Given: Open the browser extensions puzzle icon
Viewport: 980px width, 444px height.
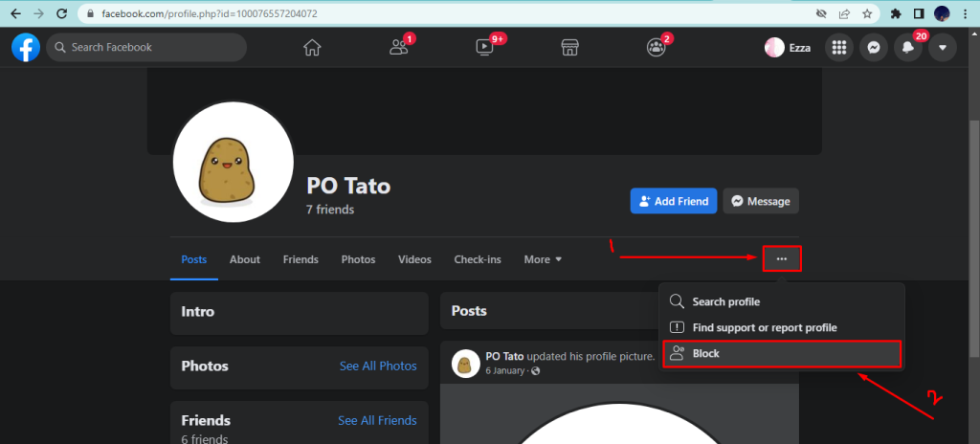Looking at the screenshot, I should 896,13.
